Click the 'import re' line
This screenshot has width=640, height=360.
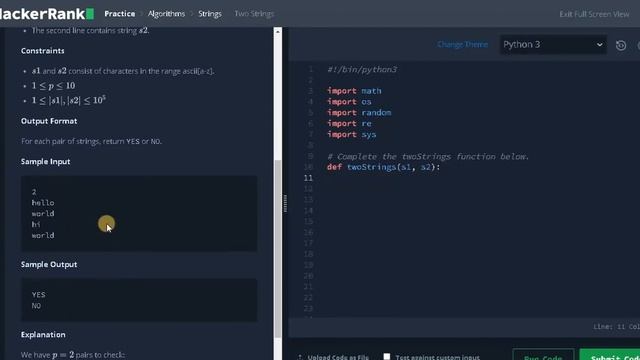point(349,123)
